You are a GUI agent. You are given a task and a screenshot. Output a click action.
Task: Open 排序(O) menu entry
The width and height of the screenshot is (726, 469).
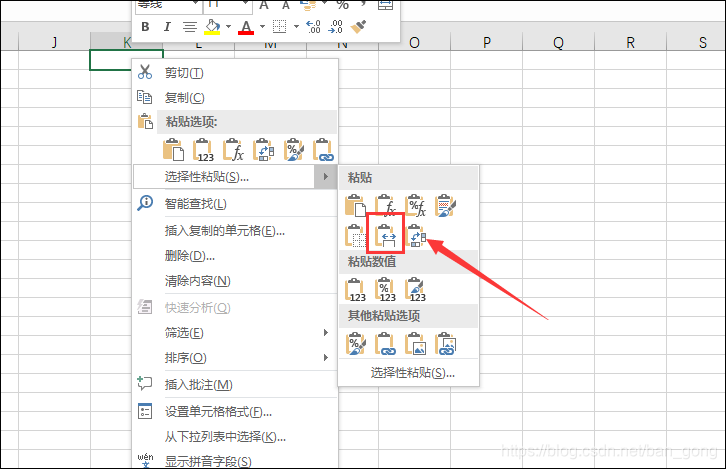(x=236, y=357)
